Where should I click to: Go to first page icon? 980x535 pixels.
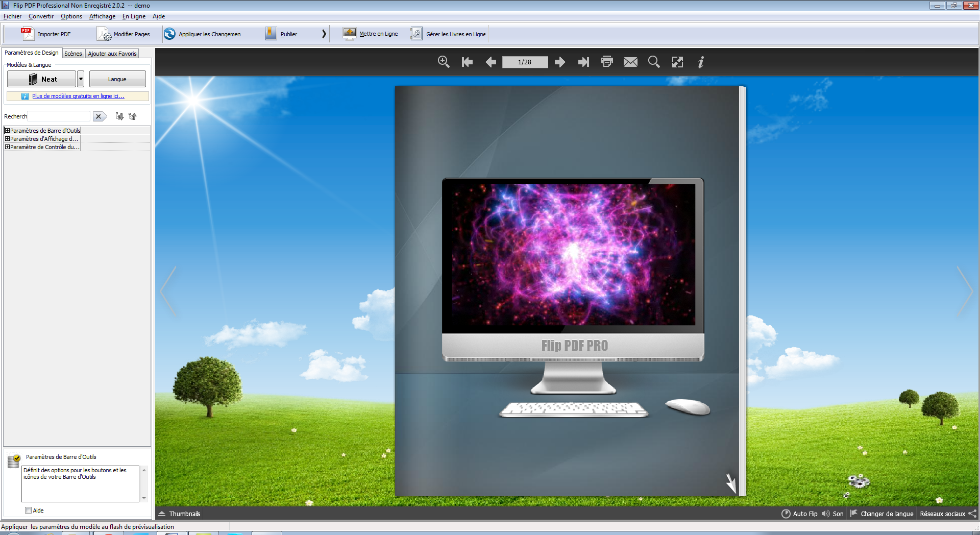click(x=467, y=62)
